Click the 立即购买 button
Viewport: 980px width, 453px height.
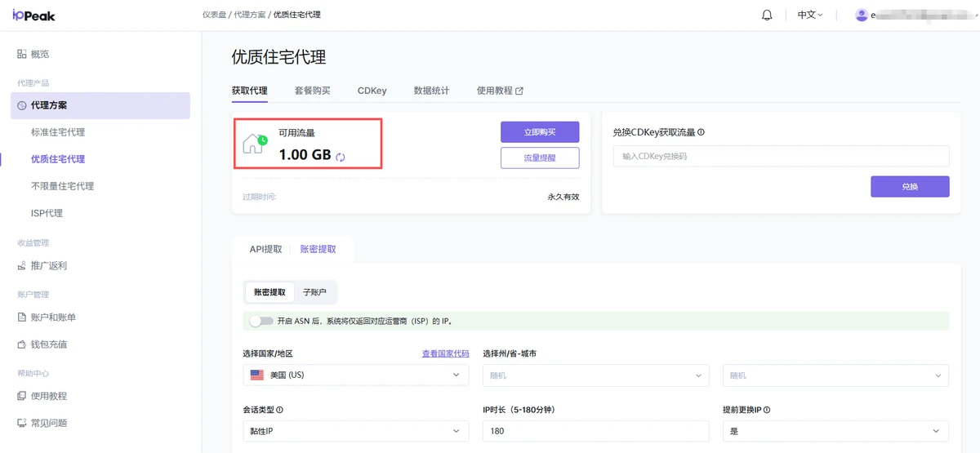[540, 132]
